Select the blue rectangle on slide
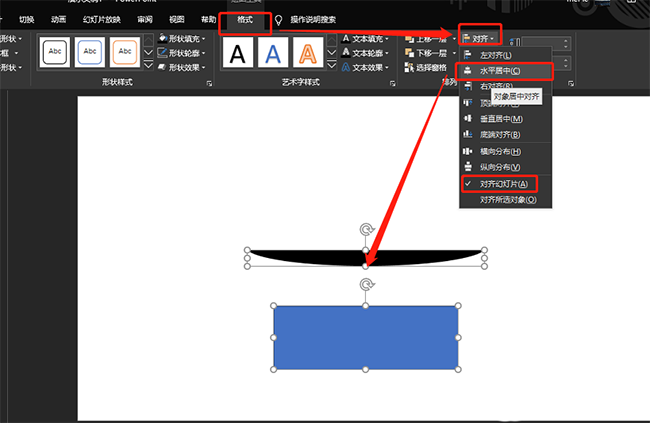 366,338
